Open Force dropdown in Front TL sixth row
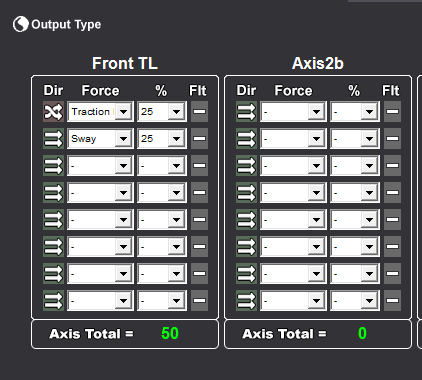The width and height of the screenshot is (422, 380). [x=100, y=247]
